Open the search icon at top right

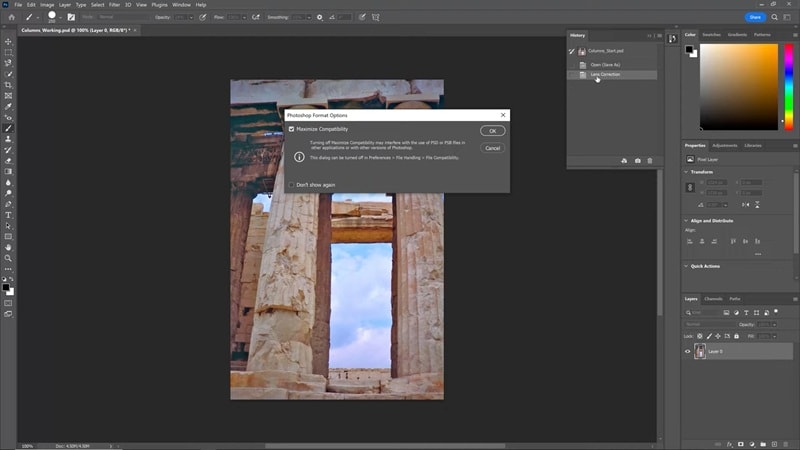[774, 17]
